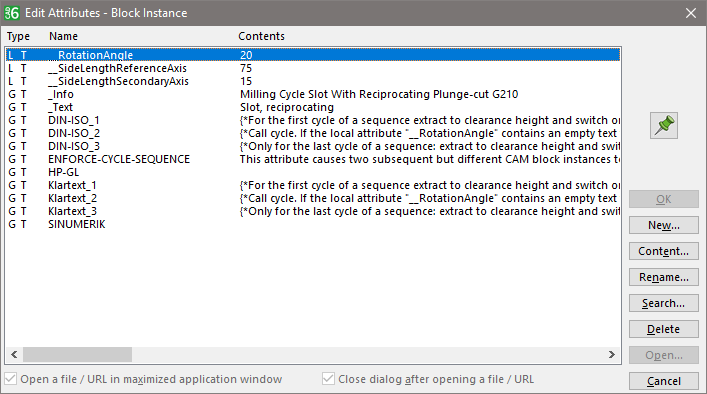This screenshot has height=394, width=707.
Task: Click the Name column header
Action: coord(63,36)
